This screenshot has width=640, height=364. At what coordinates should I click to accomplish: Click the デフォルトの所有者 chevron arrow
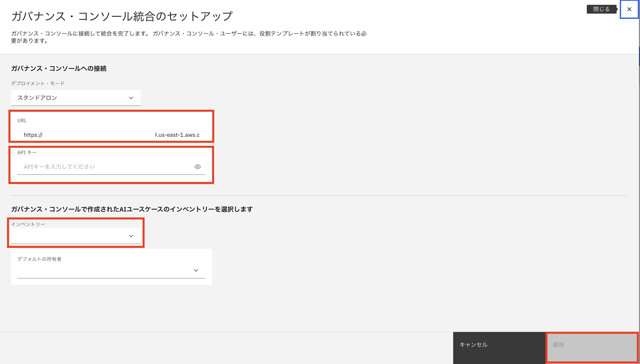pos(196,270)
